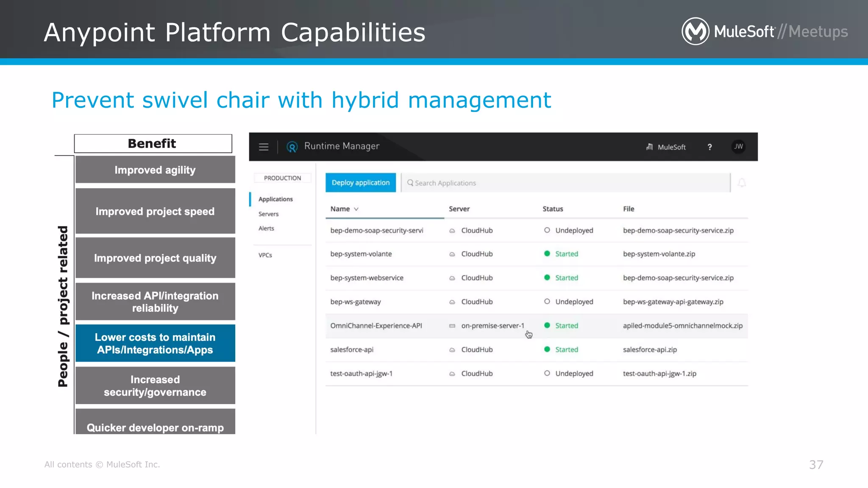Click green Started dot for bep-system-volante
This screenshot has height=488, width=868.
pos(547,253)
